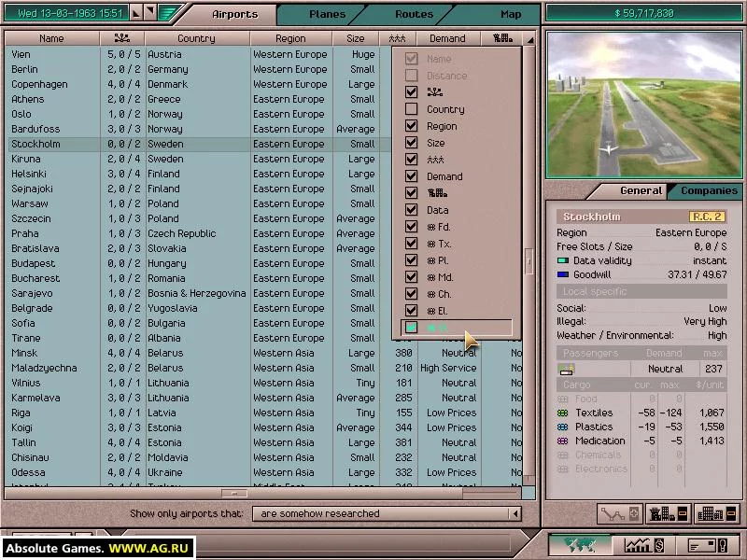Decrease game speed with the down triangle

[x=150, y=13]
